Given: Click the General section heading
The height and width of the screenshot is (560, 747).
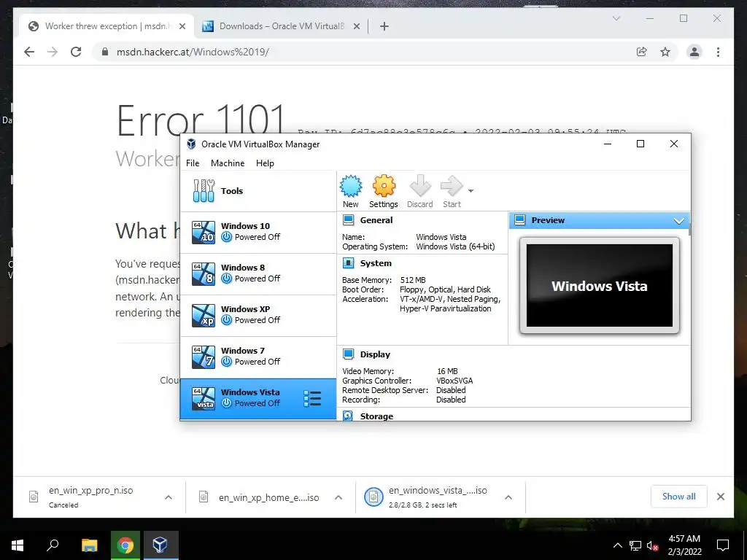Looking at the screenshot, I should 376,220.
